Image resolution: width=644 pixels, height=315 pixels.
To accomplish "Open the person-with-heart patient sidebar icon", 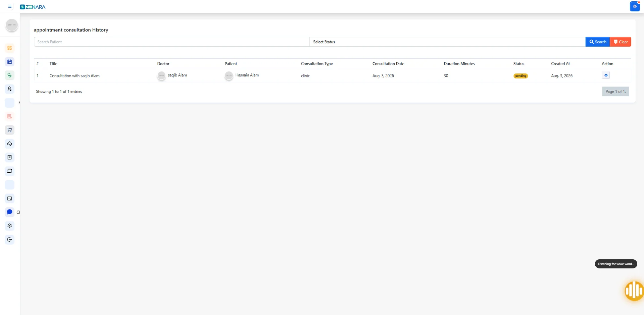I will click(10, 89).
